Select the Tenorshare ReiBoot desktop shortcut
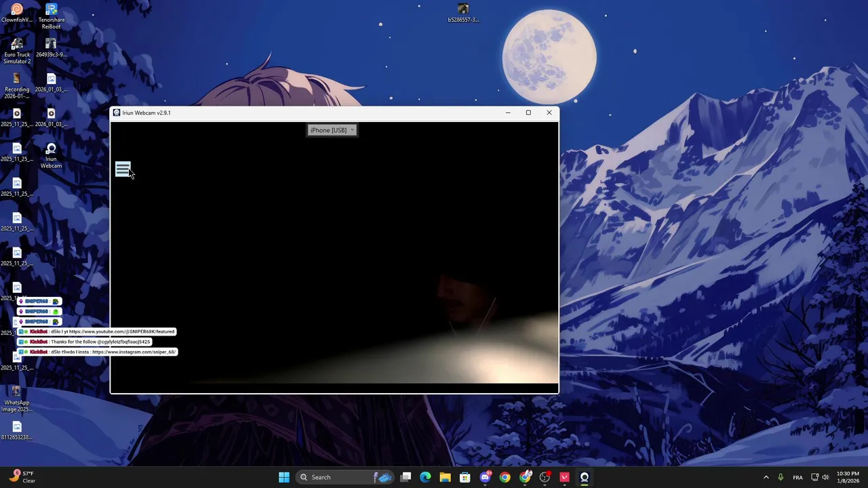The image size is (868, 488). [x=51, y=16]
